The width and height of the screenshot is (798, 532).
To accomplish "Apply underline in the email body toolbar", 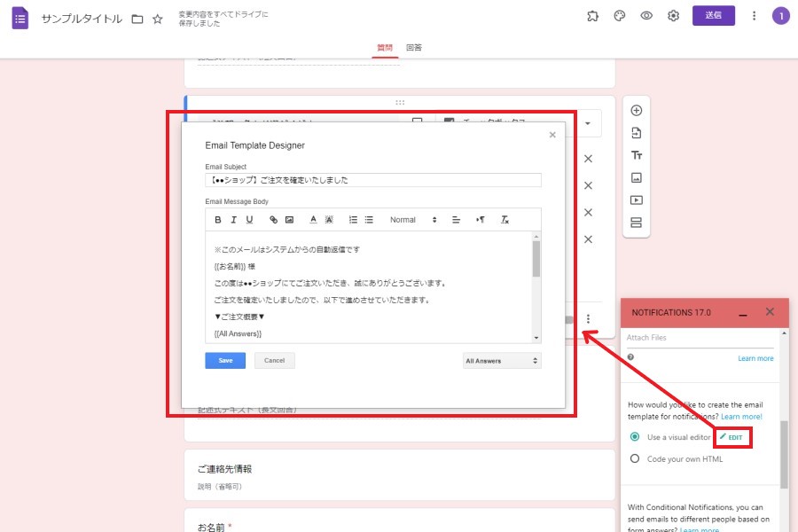I will (x=249, y=220).
